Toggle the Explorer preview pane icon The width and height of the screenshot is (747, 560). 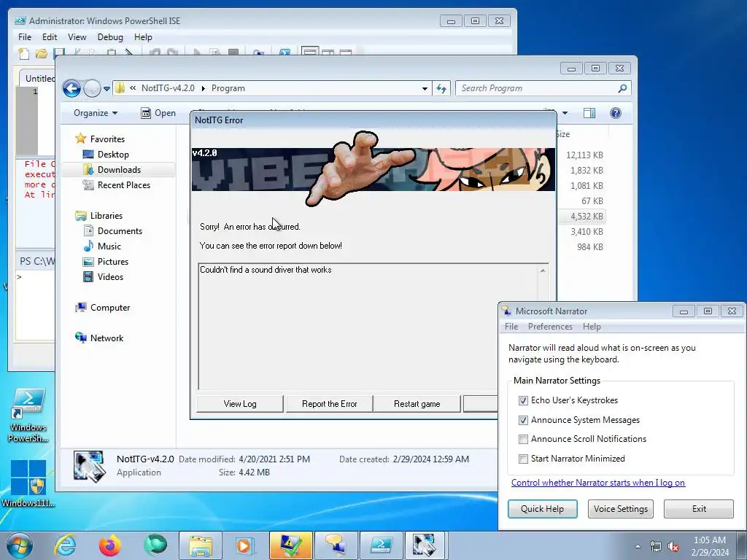click(x=589, y=113)
